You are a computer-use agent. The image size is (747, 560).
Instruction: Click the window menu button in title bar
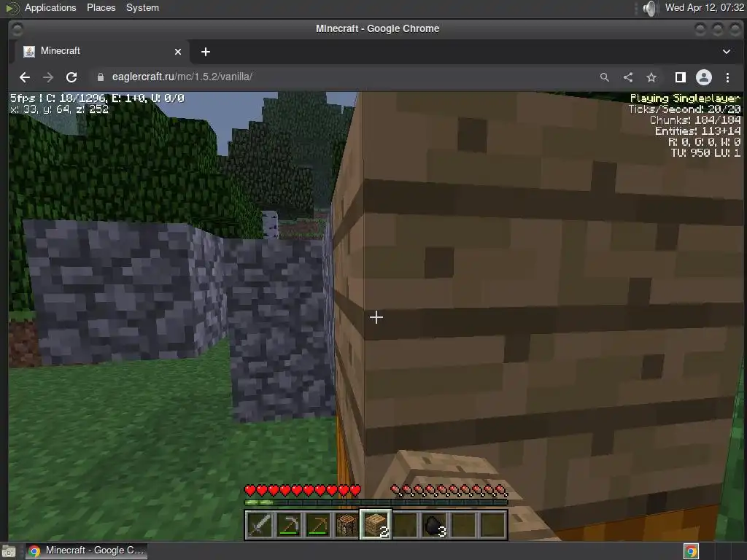17,29
